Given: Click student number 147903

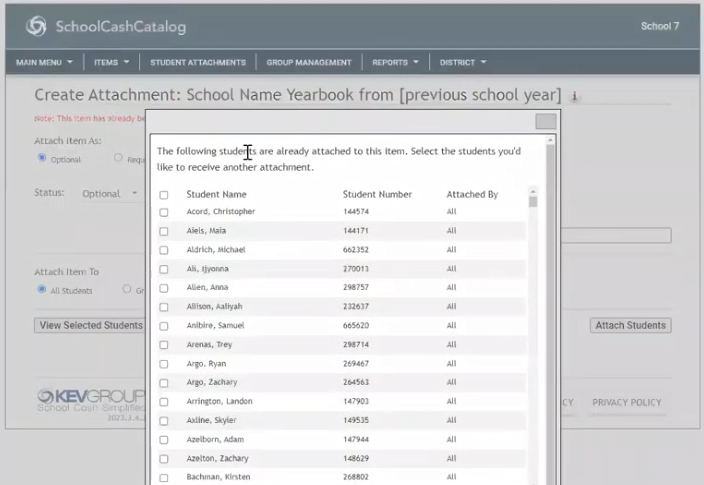Looking at the screenshot, I should click(x=356, y=401).
